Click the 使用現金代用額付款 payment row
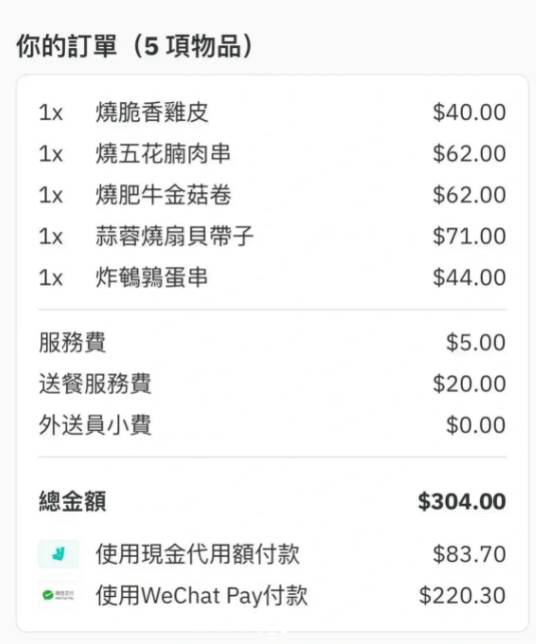Screen dimensions: 536x644 coord(272,554)
